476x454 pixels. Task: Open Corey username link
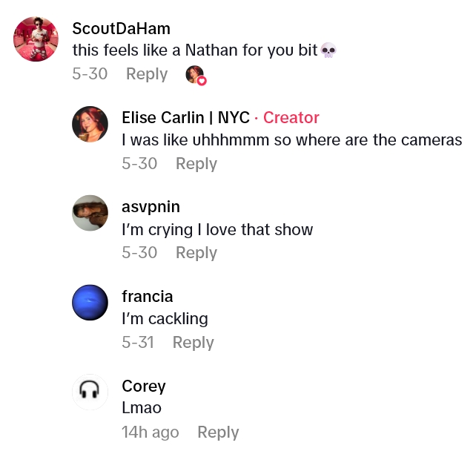pyautogui.click(x=144, y=386)
